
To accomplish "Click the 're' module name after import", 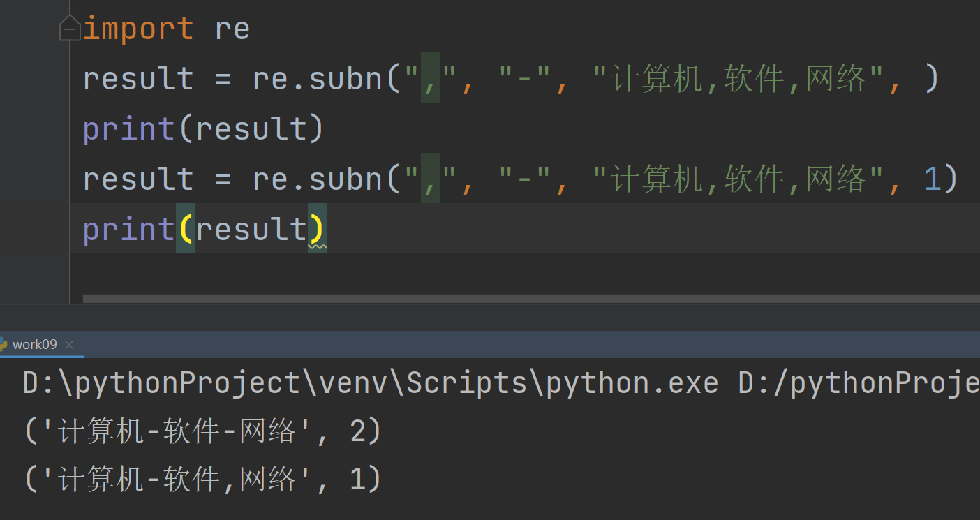I will [232, 29].
